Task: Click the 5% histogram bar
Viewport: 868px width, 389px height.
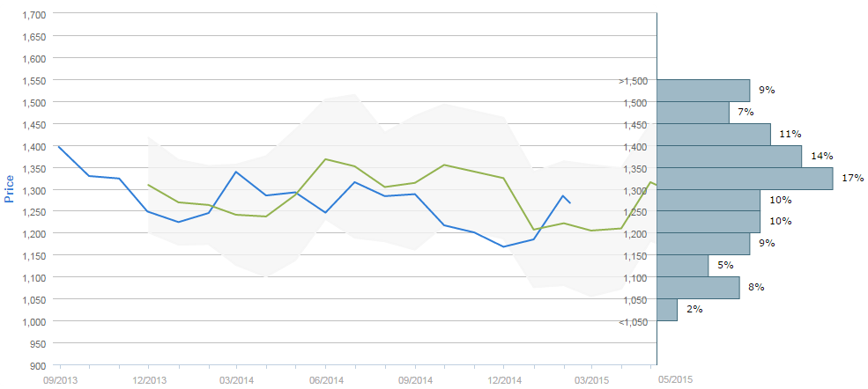Action: pos(682,266)
